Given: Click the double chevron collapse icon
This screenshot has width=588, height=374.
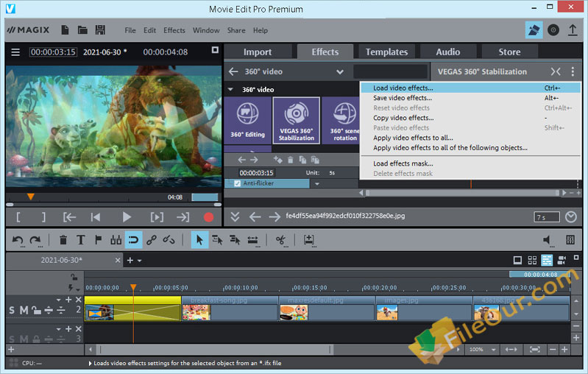Looking at the screenshot, I should point(235,217).
